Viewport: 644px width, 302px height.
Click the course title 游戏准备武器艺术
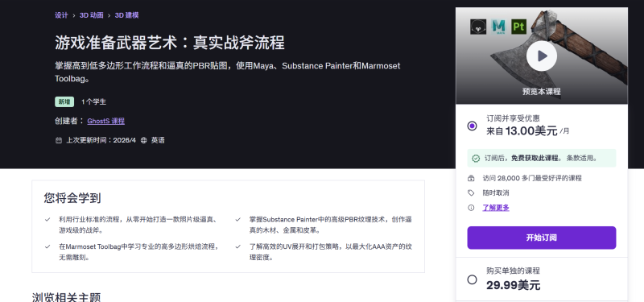pyautogui.click(x=170, y=43)
